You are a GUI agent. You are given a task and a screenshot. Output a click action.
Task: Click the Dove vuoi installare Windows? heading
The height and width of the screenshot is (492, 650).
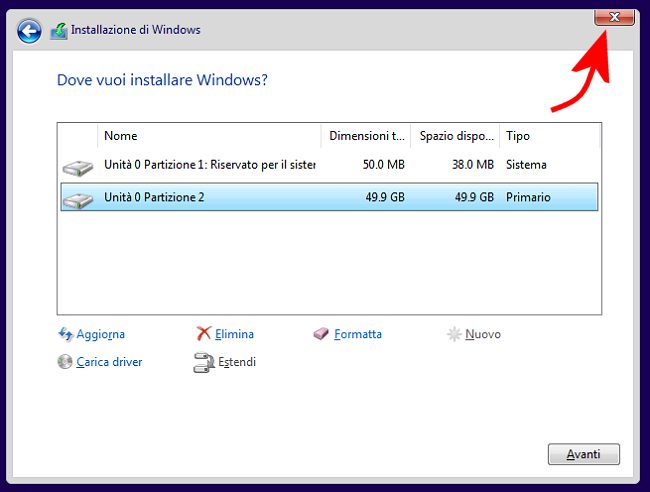pyautogui.click(x=162, y=80)
